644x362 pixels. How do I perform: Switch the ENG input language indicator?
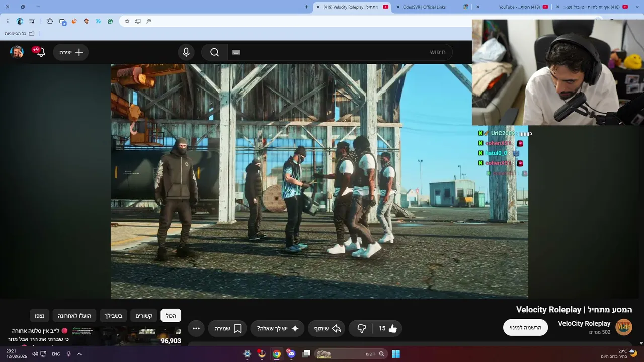[x=56, y=354]
